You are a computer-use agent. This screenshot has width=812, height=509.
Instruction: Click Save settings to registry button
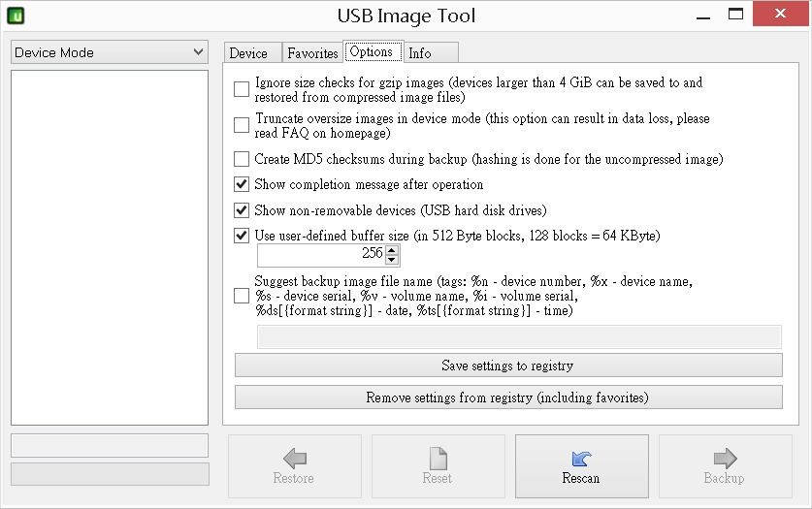click(507, 366)
